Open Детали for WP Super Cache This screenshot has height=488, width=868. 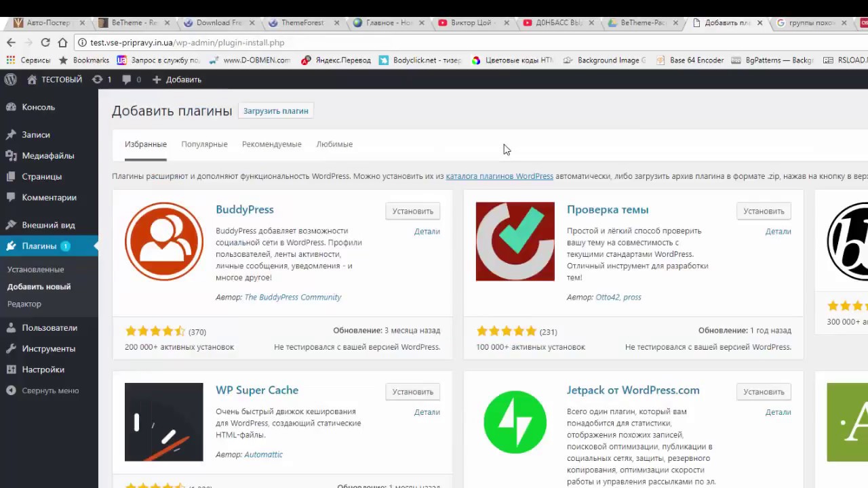tap(427, 412)
